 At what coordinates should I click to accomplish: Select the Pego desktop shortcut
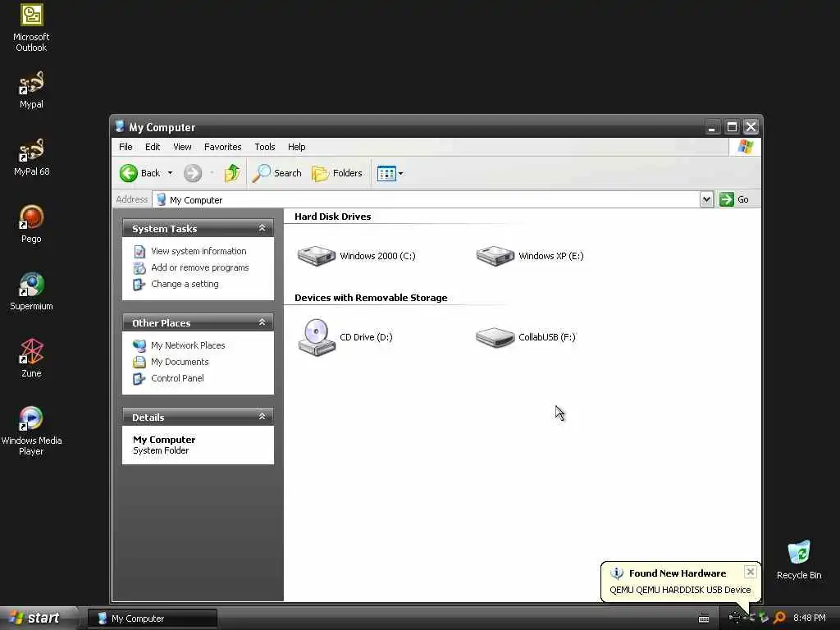point(31,224)
